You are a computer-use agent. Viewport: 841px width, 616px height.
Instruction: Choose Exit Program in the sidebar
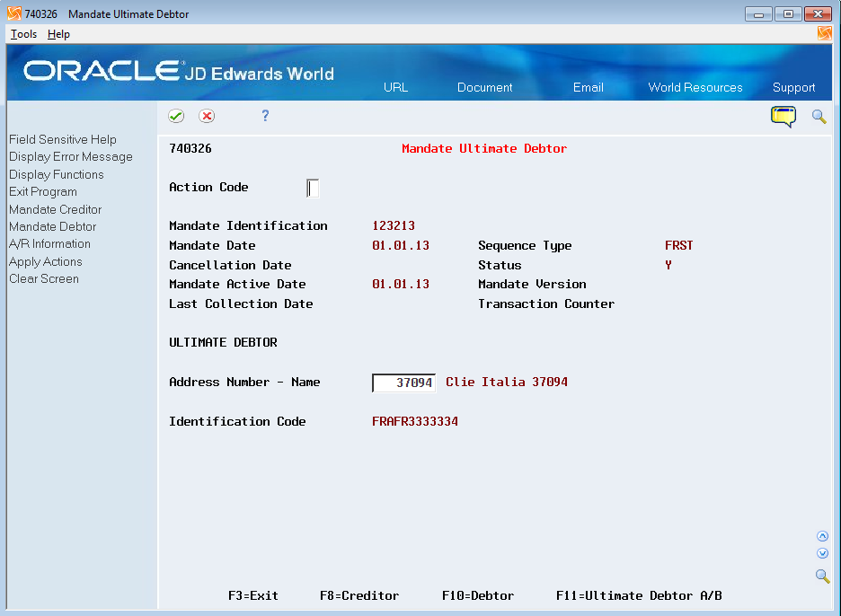point(43,191)
